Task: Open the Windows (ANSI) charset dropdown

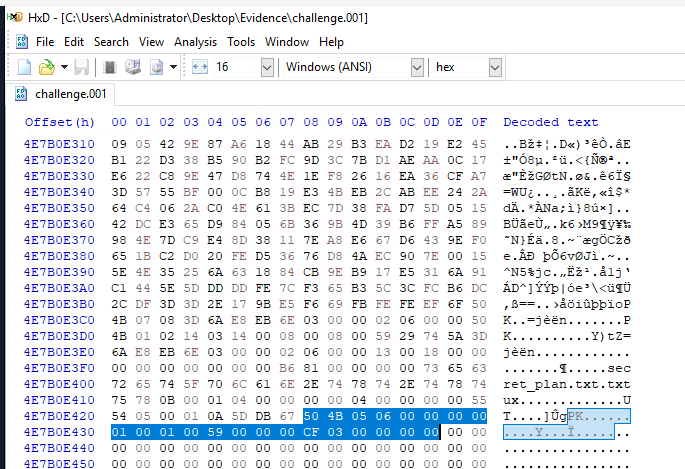Action: 417,67
